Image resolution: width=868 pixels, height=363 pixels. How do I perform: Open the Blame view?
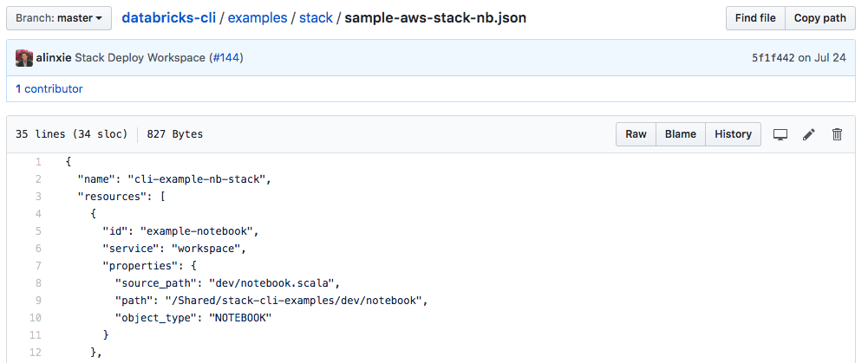coord(680,134)
